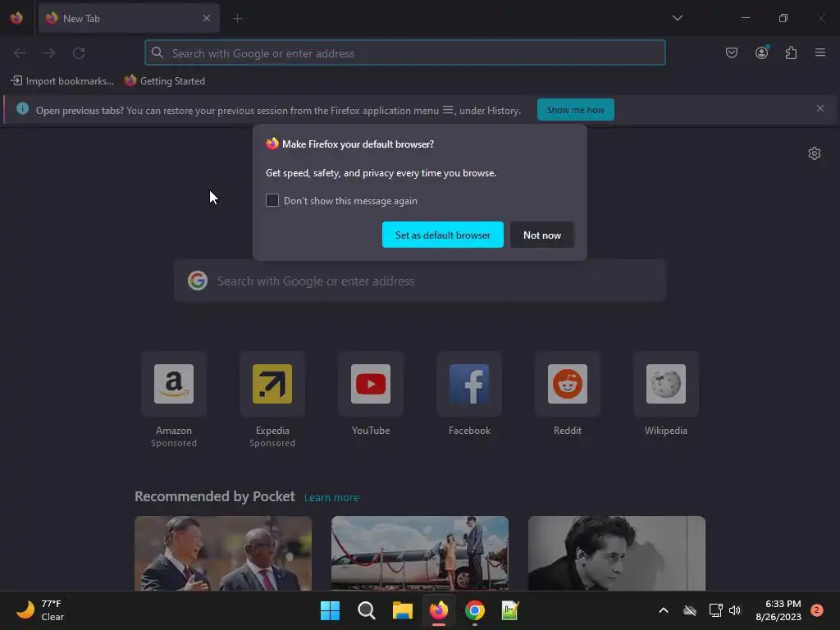Image resolution: width=840 pixels, height=630 pixels.
Task: Open Pocket story with black-and-white portrait
Action: click(617, 553)
